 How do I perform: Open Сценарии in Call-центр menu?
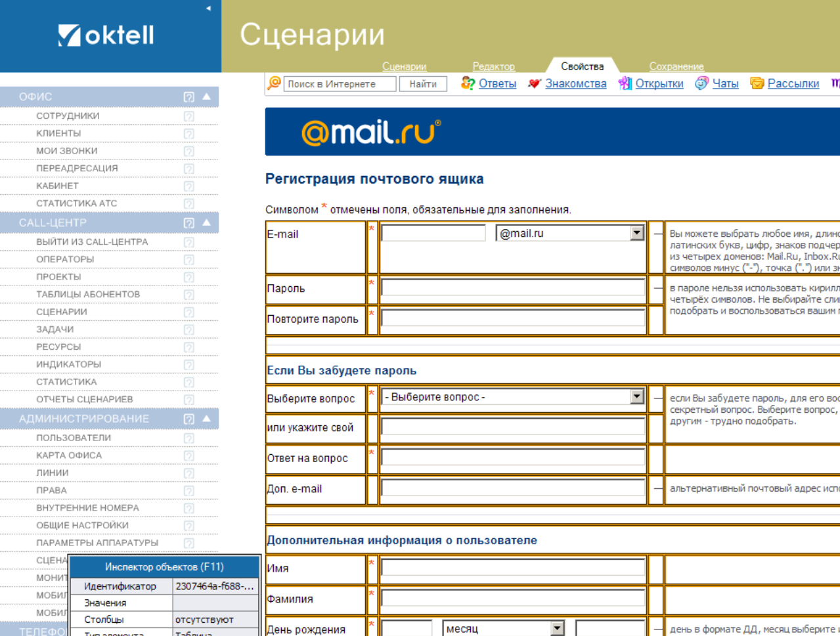pyautogui.click(x=62, y=312)
